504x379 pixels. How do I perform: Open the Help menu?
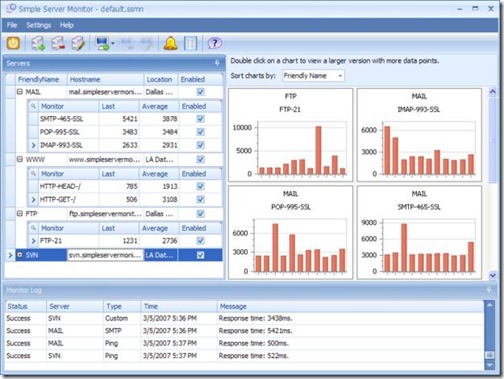pyautogui.click(x=67, y=25)
